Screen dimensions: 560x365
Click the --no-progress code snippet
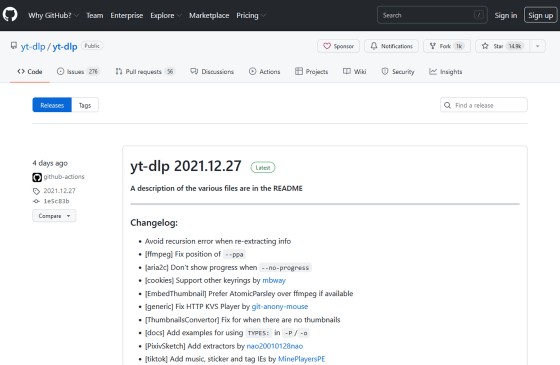coord(285,268)
